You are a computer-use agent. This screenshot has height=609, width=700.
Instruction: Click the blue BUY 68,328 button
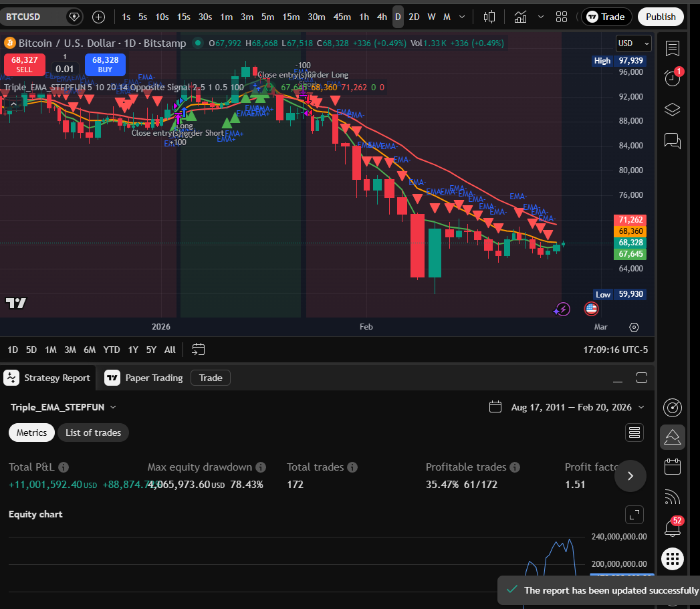(105, 64)
